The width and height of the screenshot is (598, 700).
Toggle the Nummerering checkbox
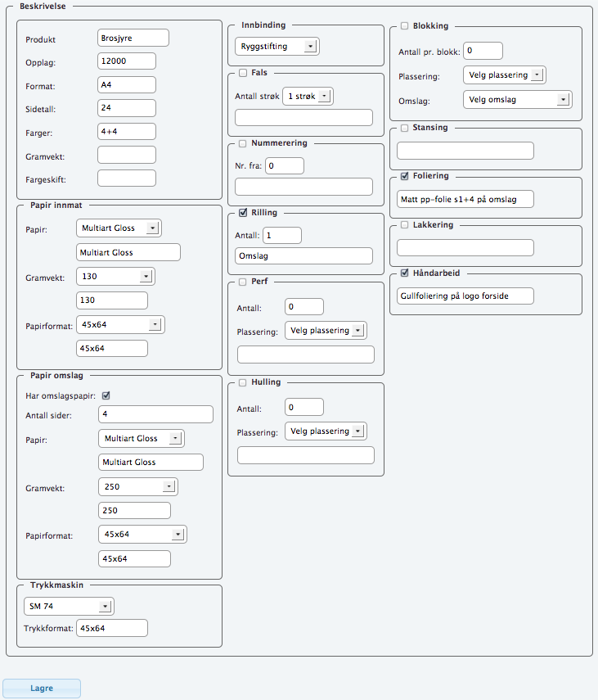tap(242, 143)
